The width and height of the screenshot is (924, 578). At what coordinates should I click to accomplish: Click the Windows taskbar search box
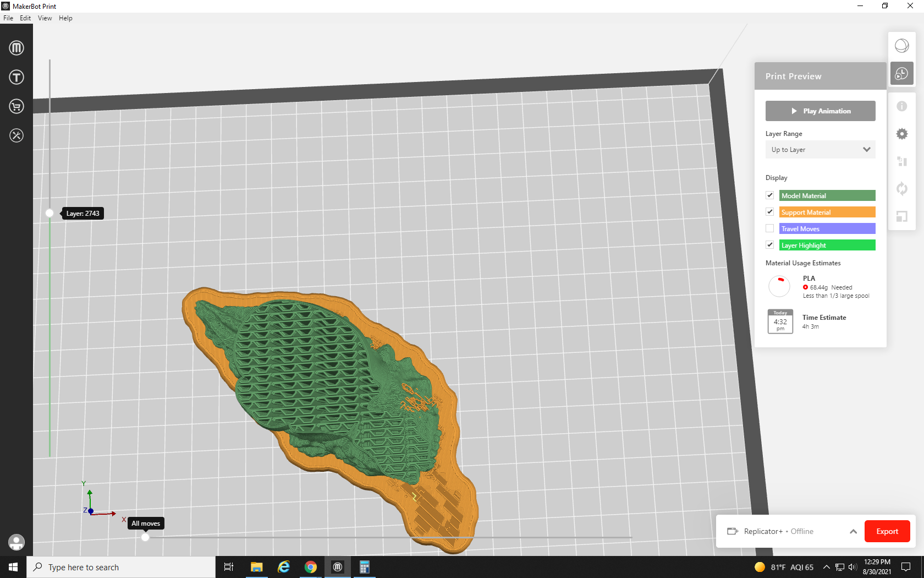[121, 567]
